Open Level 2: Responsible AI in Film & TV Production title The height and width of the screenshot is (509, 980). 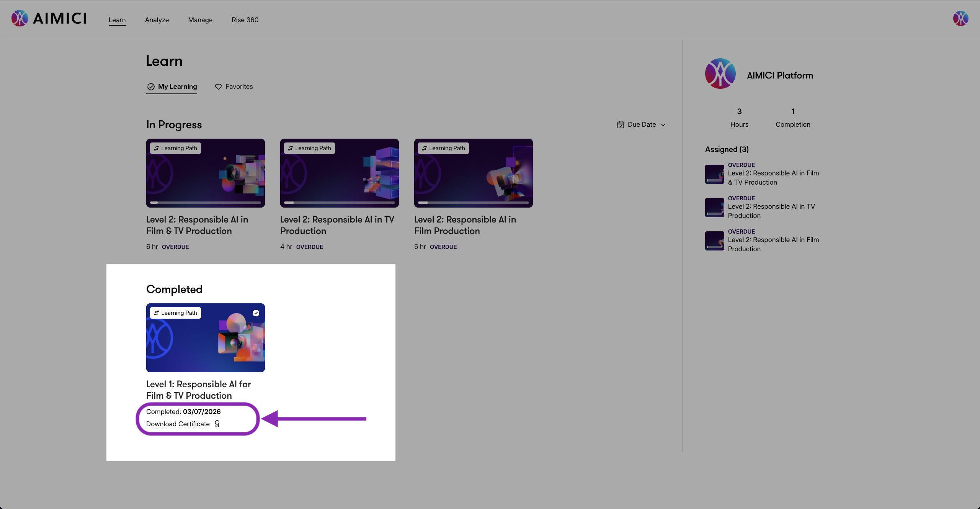point(197,225)
